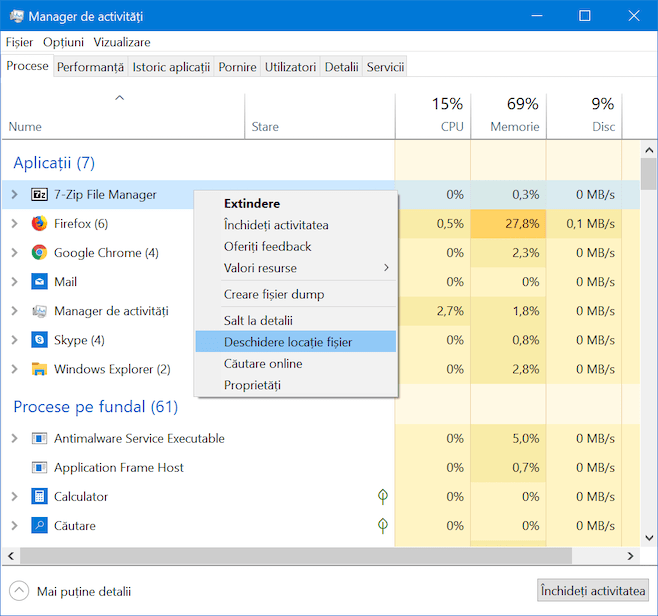Expand the Calculator process row
Viewport: 658px width, 616px height.
pos(14,496)
